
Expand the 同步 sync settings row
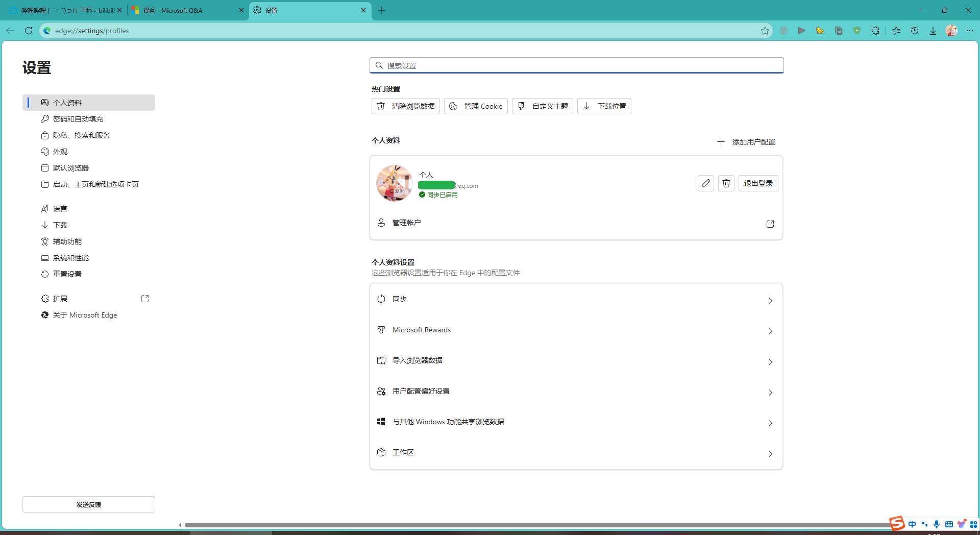pyautogui.click(x=576, y=300)
